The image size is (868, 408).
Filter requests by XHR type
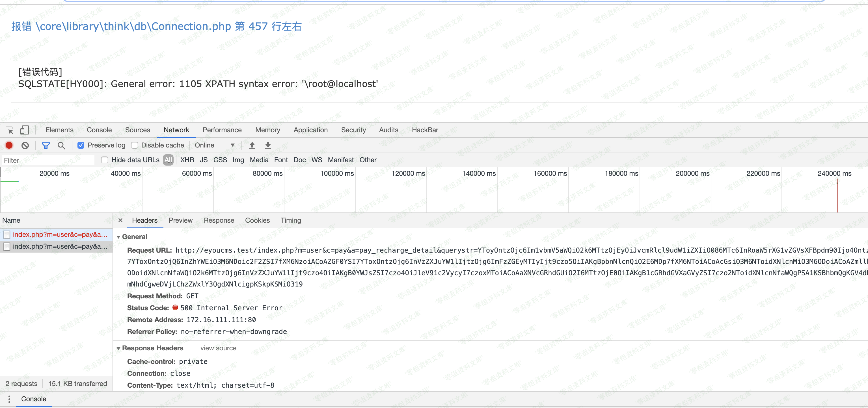(187, 160)
